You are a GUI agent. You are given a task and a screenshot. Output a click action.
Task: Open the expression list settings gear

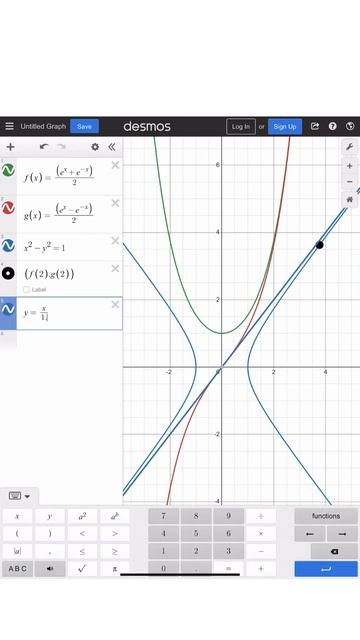tap(95, 147)
